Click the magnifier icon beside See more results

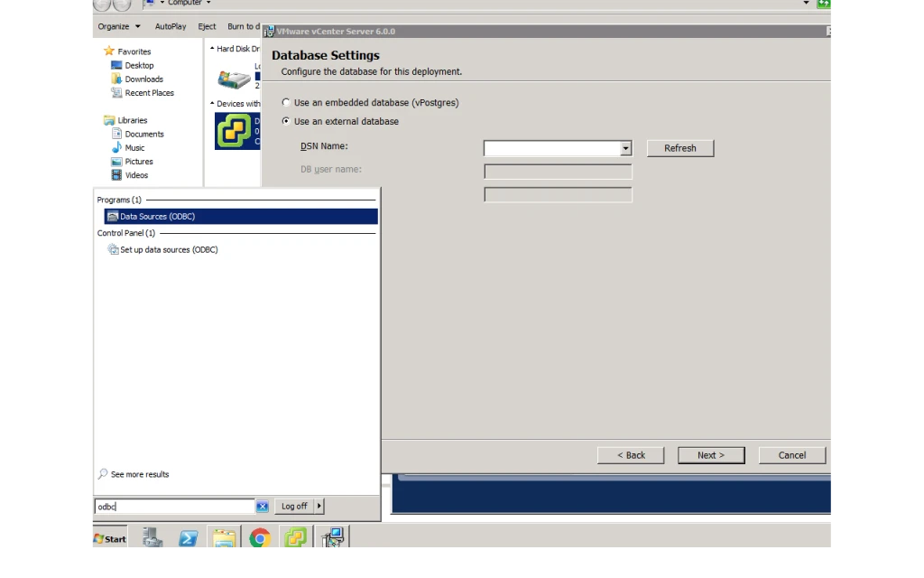tap(103, 473)
